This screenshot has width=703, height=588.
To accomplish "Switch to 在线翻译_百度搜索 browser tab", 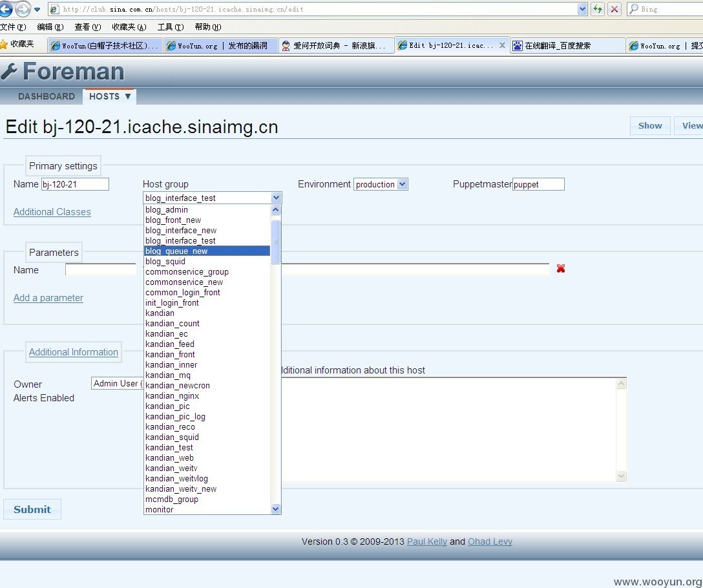I will click(567, 46).
